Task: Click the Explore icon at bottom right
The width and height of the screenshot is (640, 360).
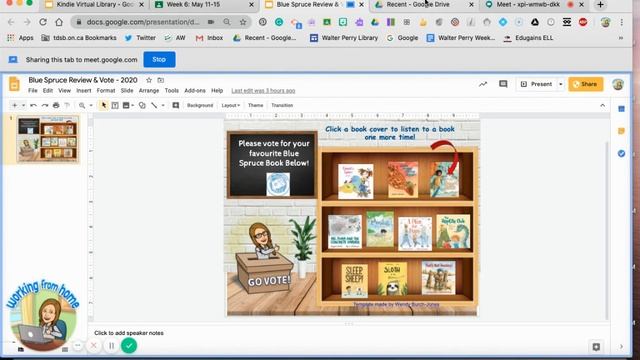Action: point(596,347)
